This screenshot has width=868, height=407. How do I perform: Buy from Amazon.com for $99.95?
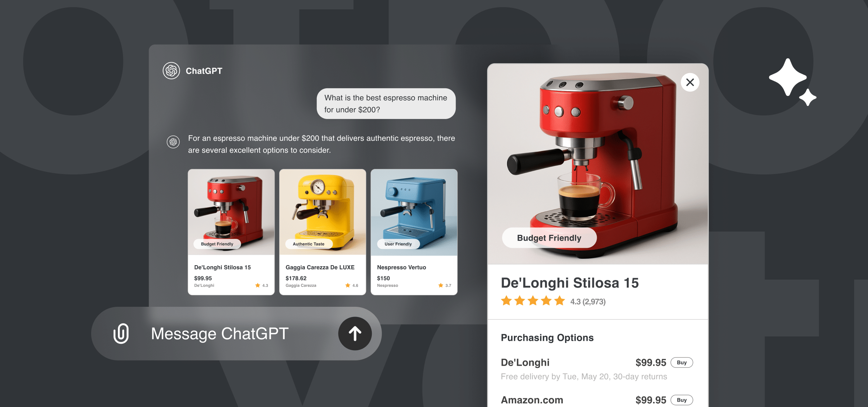point(682,400)
